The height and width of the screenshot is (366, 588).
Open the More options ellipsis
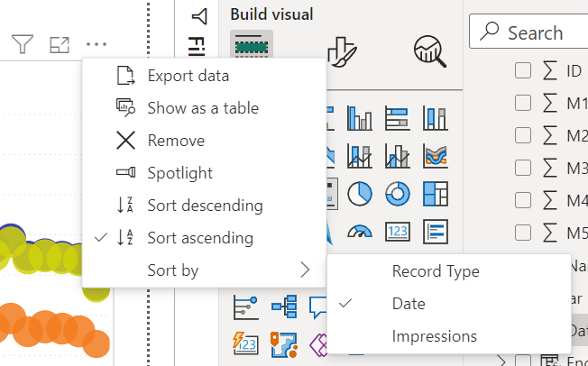(96, 44)
